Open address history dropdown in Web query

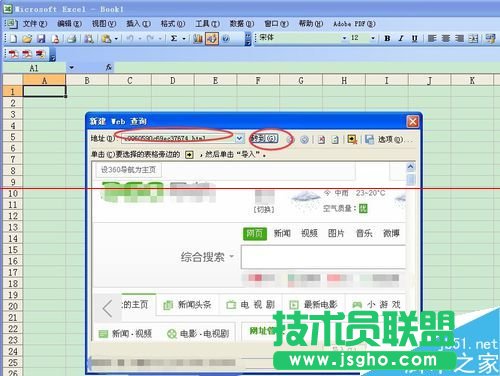pos(239,138)
